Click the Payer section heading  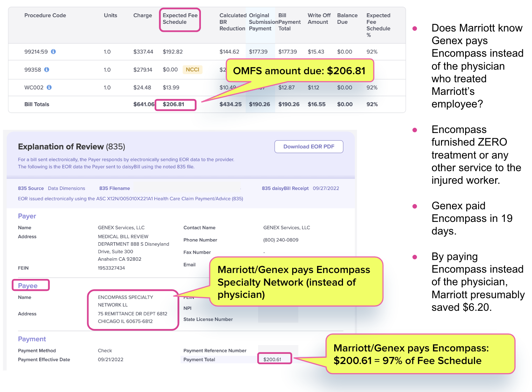[x=27, y=216]
